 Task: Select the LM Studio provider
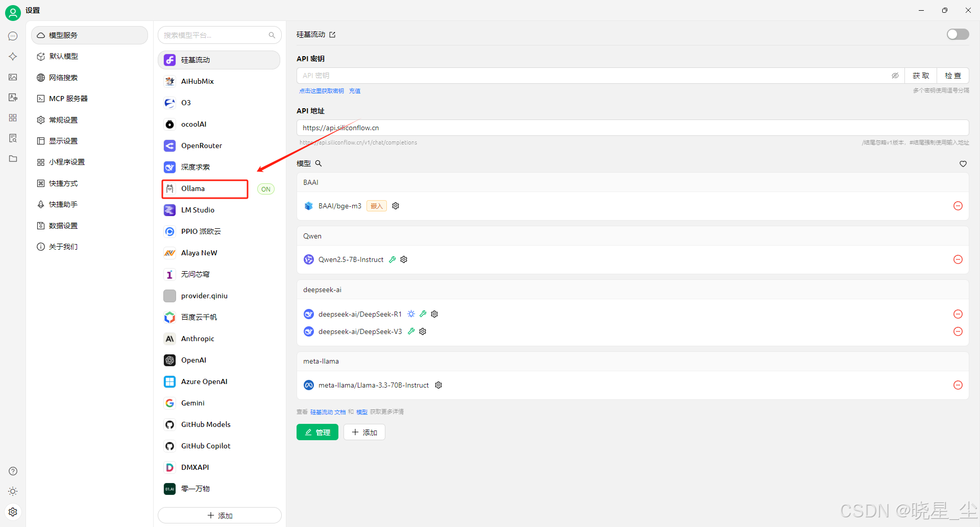pos(219,210)
